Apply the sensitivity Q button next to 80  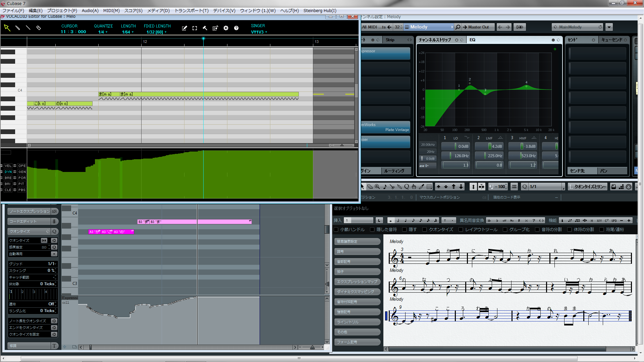click(54, 247)
